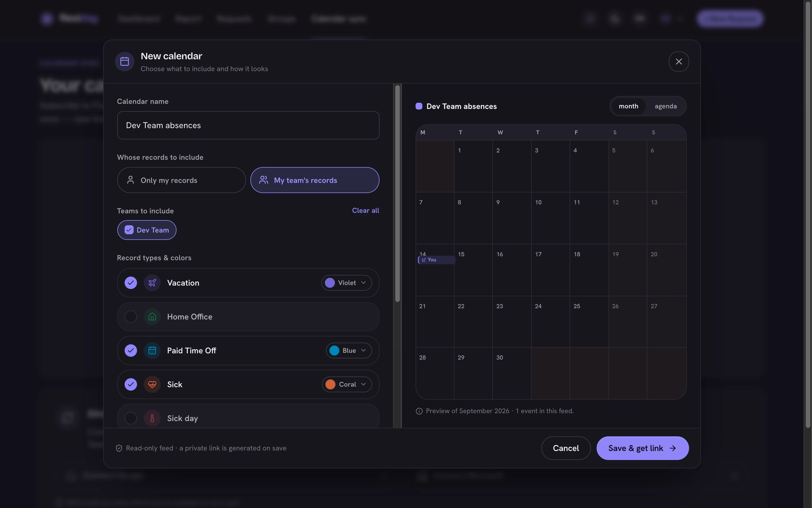
Task: Click day 6 in the preview calendar
Action: (x=667, y=166)
